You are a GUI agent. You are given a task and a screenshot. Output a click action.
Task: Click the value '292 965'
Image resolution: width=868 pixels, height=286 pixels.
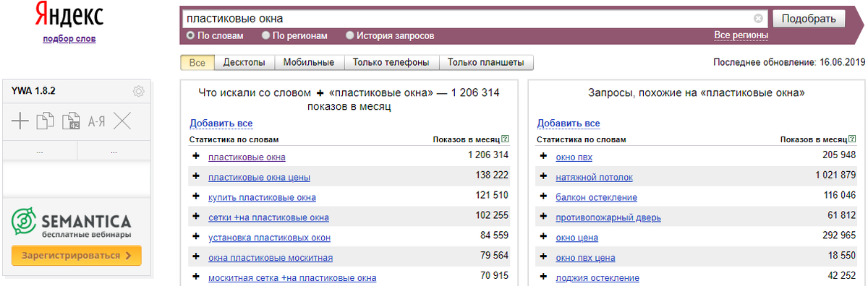coord(839,236)
